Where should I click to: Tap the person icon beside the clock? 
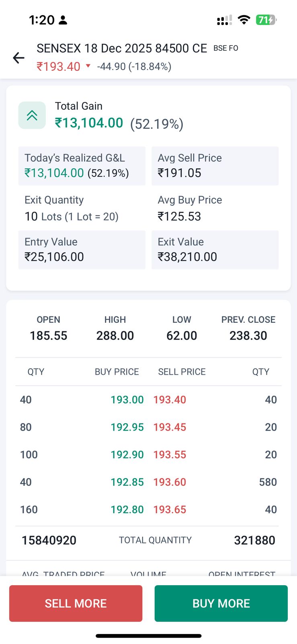coord(63,20)
